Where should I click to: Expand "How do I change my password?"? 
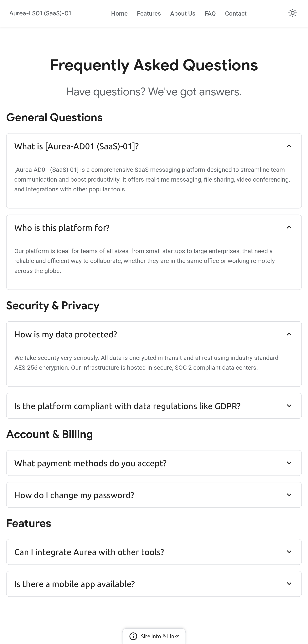coord(74,495)
